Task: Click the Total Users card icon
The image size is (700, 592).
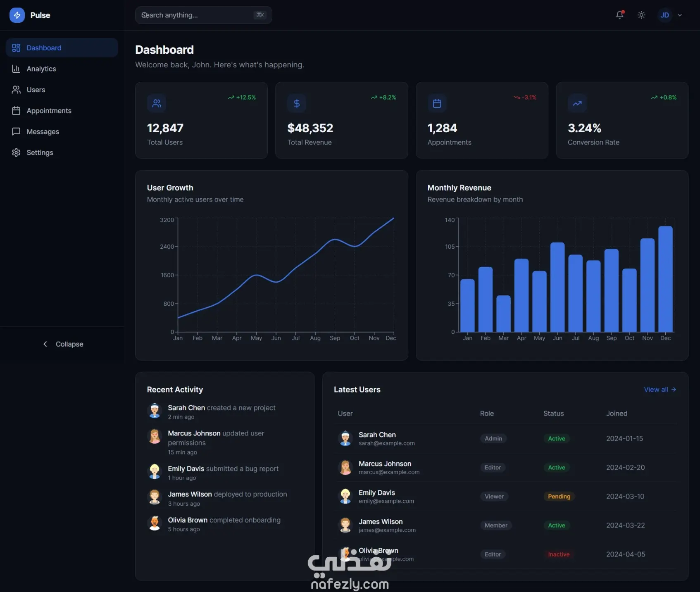Action: [157, 103]
